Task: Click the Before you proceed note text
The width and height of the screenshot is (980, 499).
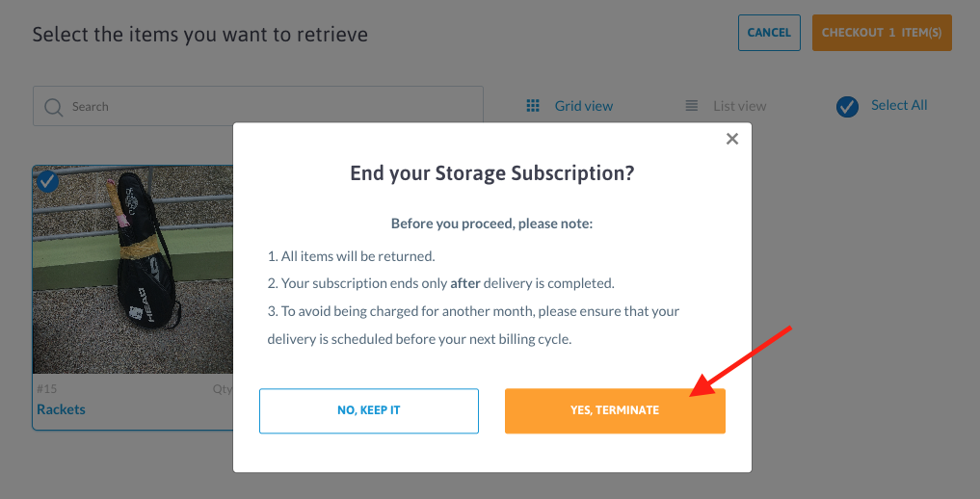Action: [491, 223]
